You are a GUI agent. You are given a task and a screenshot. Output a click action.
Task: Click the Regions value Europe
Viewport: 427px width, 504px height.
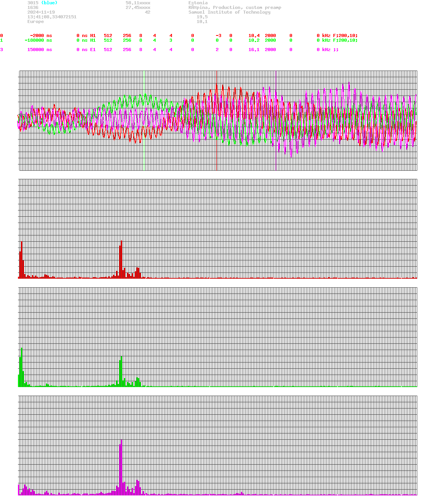pyautogui.click(x=35, y=21)
